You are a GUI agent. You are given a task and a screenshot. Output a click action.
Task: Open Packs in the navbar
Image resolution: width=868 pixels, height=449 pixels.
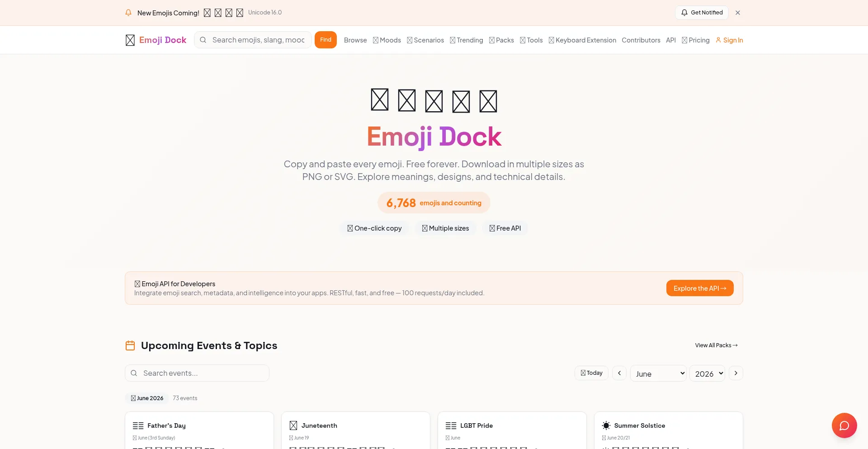[501, 40]
